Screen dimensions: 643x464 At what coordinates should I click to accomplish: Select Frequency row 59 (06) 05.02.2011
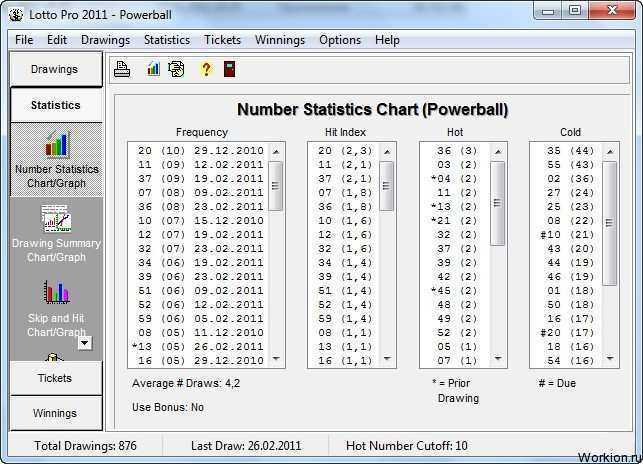click(x=198, y=318)
